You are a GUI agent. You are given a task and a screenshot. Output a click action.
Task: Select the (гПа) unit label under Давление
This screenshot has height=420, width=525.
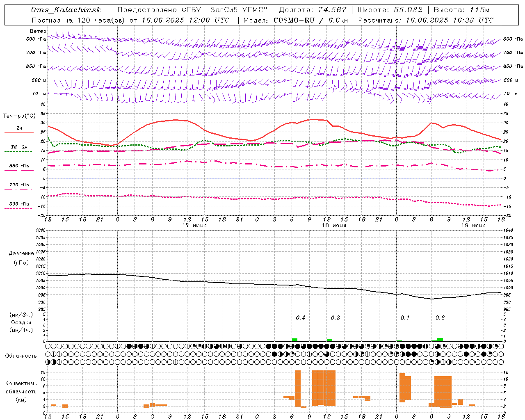[x=21, y=262]
